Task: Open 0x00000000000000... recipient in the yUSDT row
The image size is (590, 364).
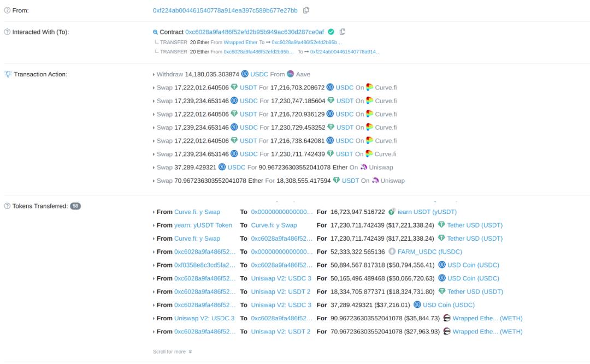Action: (x=282, y=212)
